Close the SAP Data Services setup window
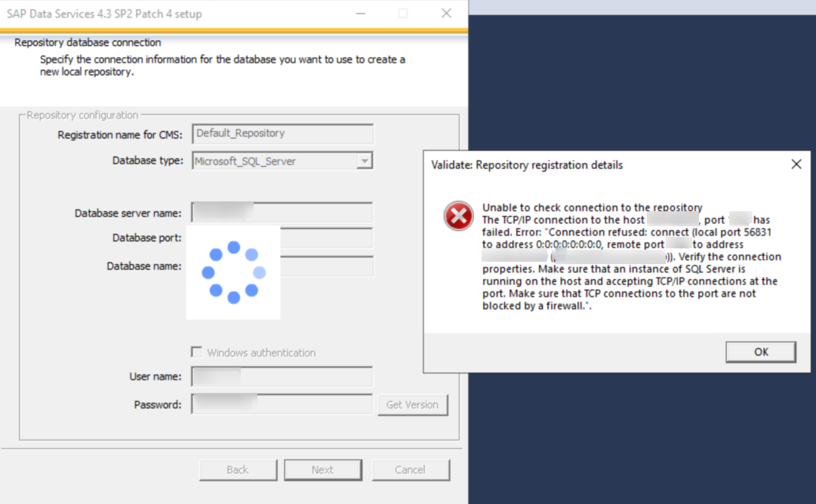816x504 pixels. pos(446,14)
